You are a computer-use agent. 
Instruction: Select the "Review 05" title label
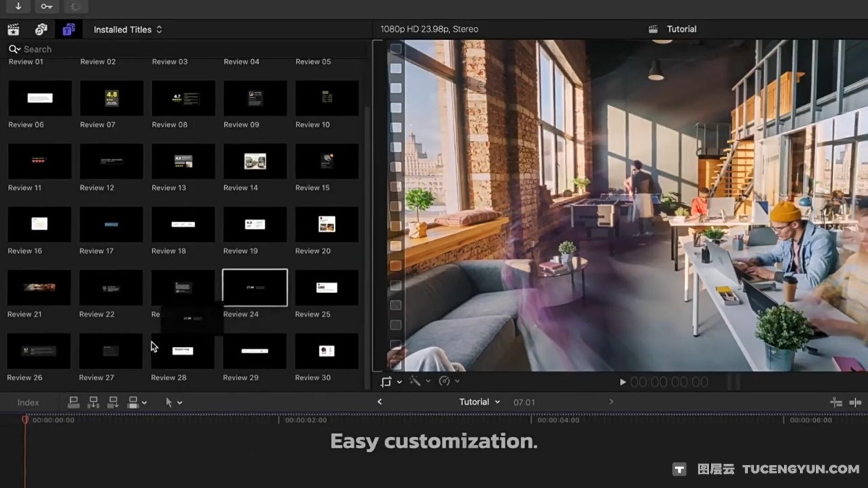pos(312,61)
